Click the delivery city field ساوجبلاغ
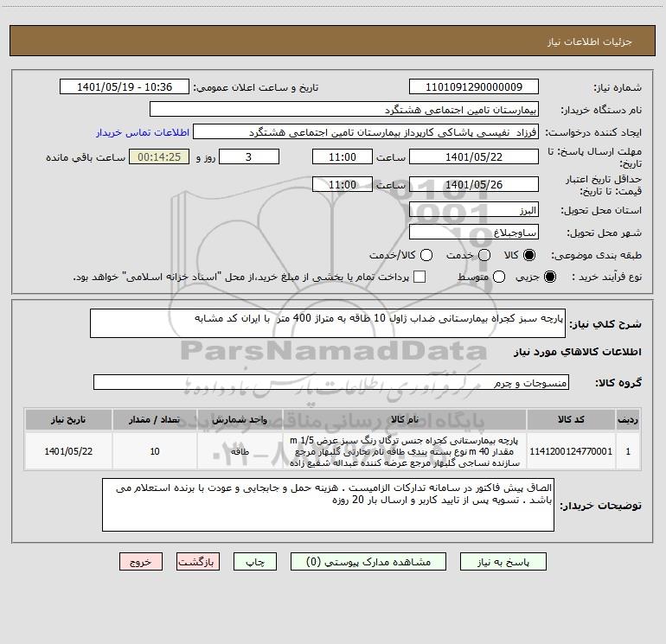 click(474, 233)
